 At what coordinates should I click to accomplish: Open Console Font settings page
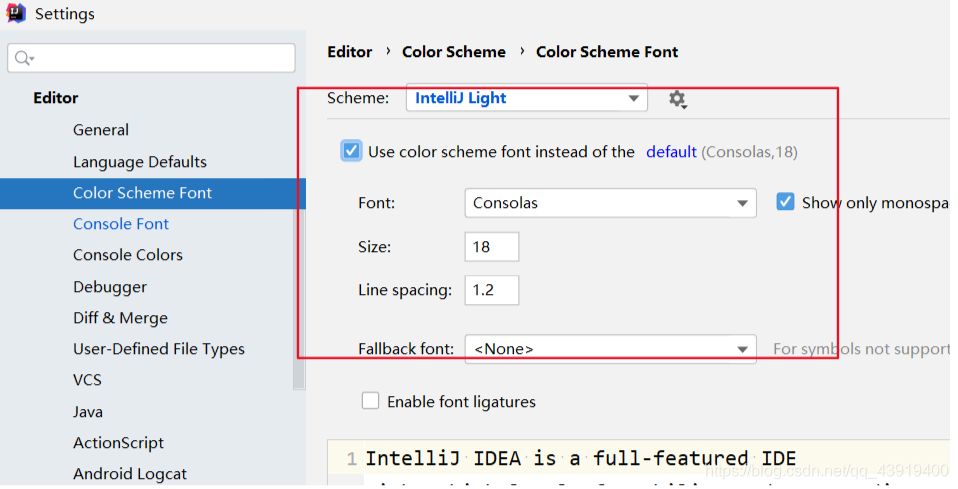click(120, 224)
